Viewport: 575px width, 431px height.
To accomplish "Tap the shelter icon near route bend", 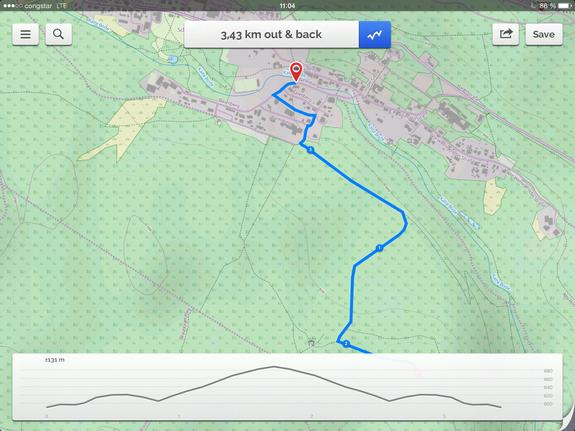I will point(311,343).
